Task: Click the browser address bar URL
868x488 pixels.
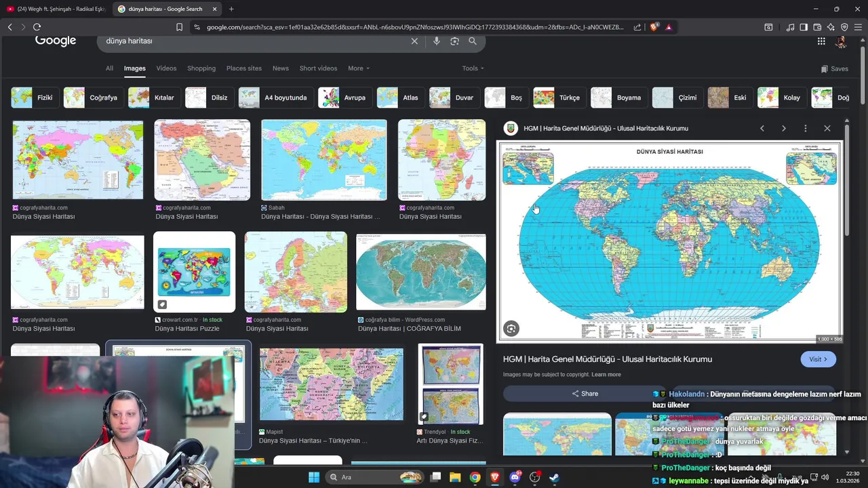Action: tap(415, 27)
